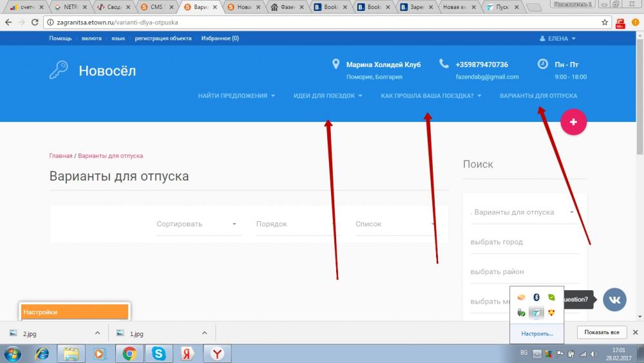
Task: Click the clock icon beside Пн - Пт
Action: 542,64
